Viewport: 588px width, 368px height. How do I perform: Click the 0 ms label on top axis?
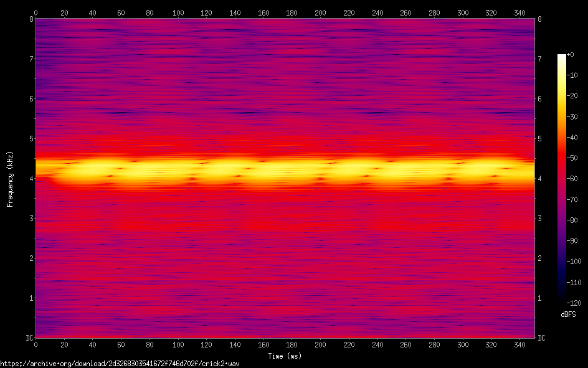36,12
